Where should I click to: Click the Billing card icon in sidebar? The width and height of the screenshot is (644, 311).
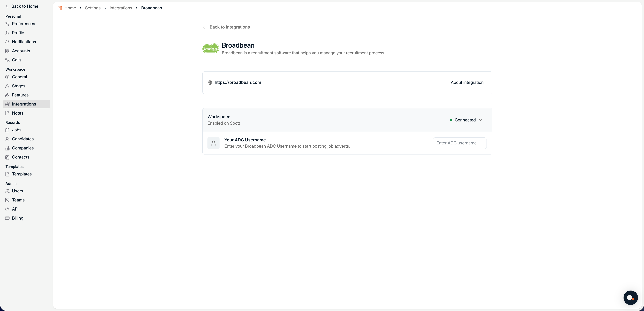pyautogui.click(x=7, y=218)
